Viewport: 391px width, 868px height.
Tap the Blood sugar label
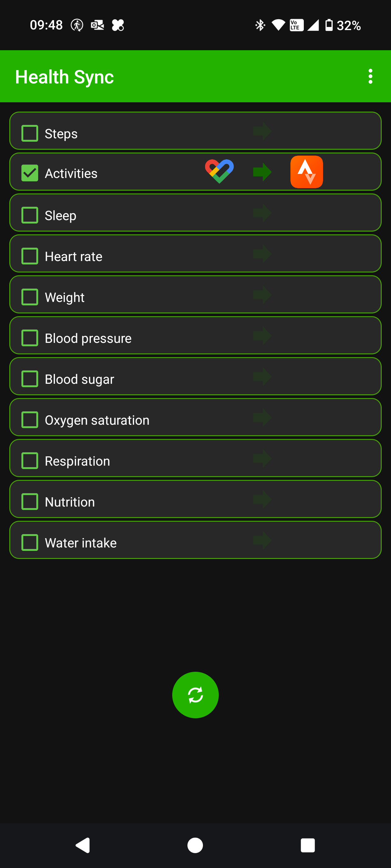point(79,379)
